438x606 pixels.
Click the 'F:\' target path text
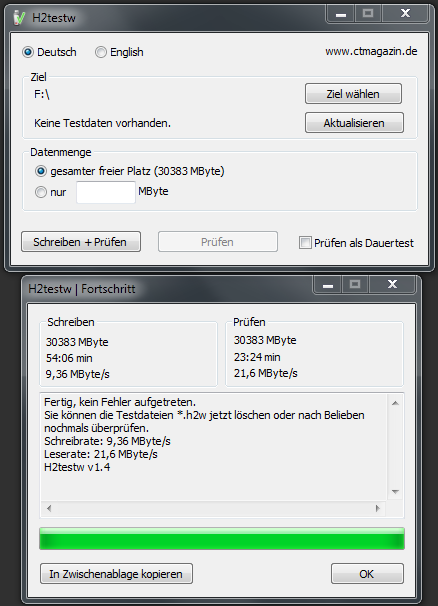[x=42, y=94]
